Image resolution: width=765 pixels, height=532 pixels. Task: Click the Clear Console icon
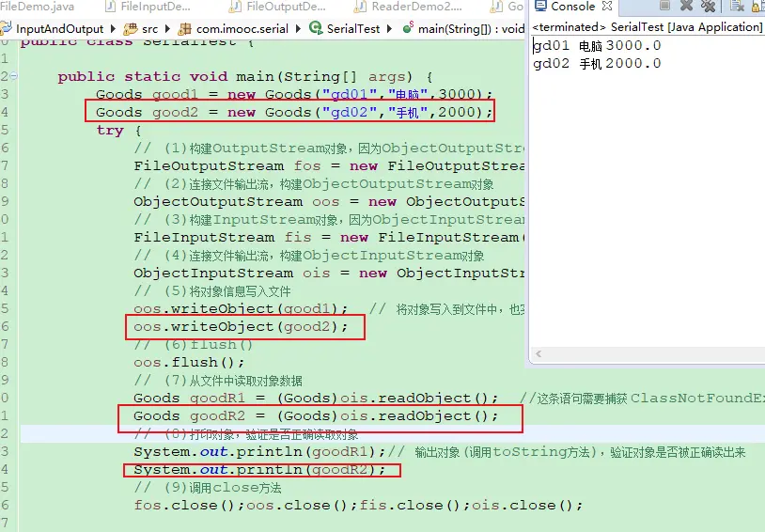(737, 6)
